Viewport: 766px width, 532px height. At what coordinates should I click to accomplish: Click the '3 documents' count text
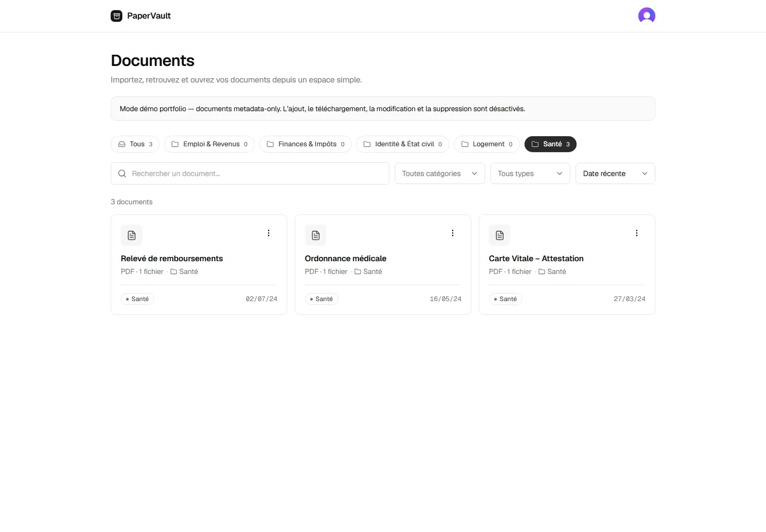point(131,202)
